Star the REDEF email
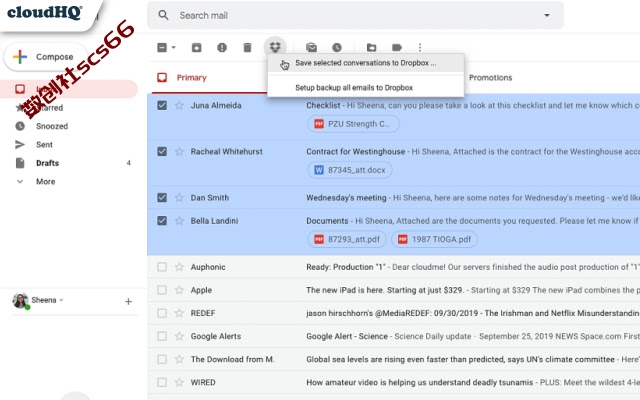The image size is (640, 400). pos(179,313)
